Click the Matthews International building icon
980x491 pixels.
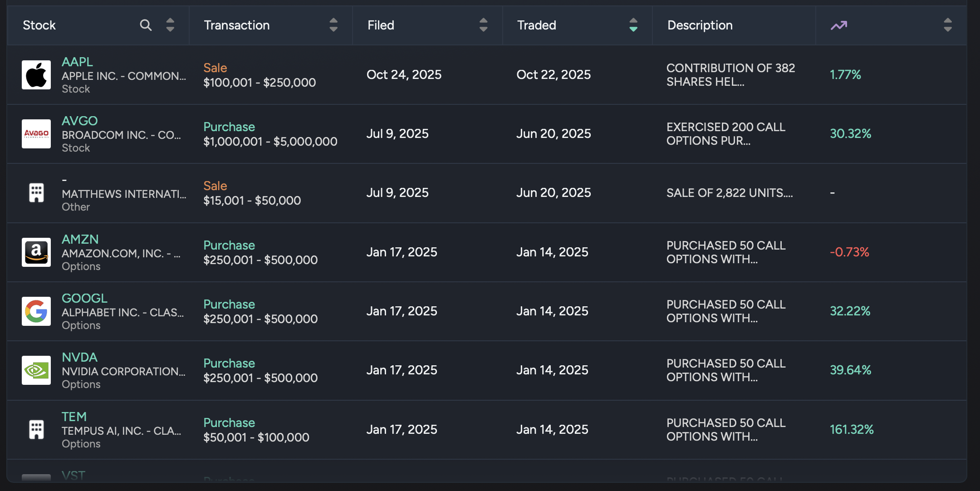(36, 193)
